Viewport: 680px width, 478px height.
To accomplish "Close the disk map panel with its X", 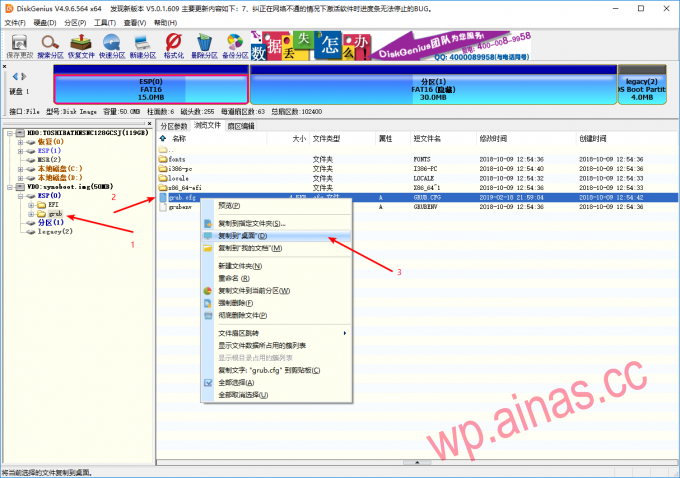I will (4, 67).
